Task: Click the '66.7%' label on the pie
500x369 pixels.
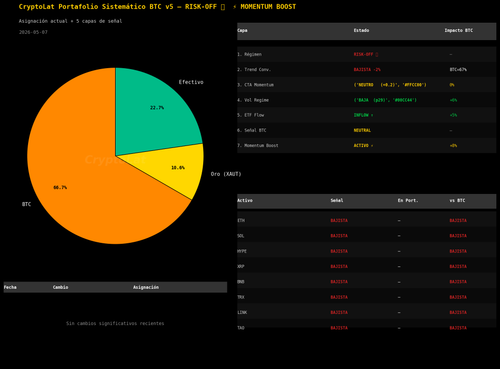Action: click(60, 188)
